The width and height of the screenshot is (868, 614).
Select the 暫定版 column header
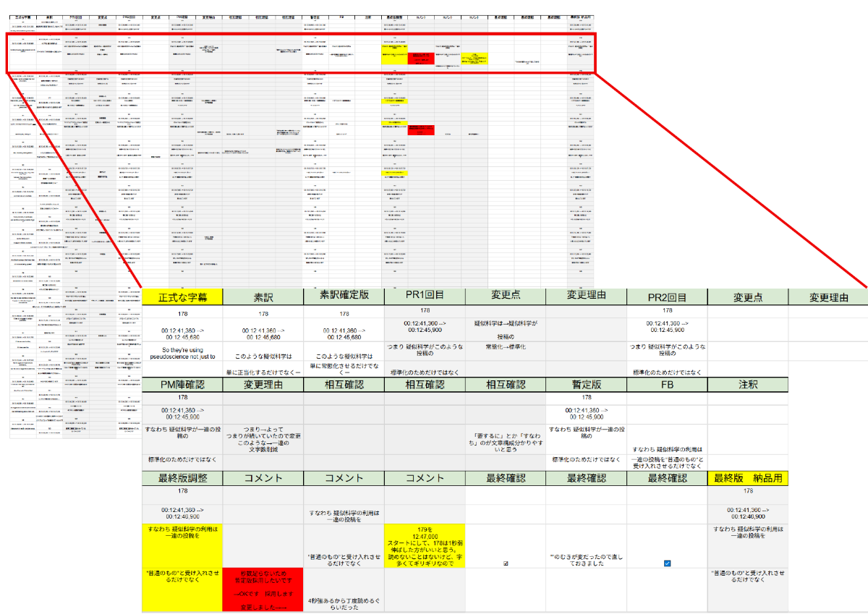point(586,385)
